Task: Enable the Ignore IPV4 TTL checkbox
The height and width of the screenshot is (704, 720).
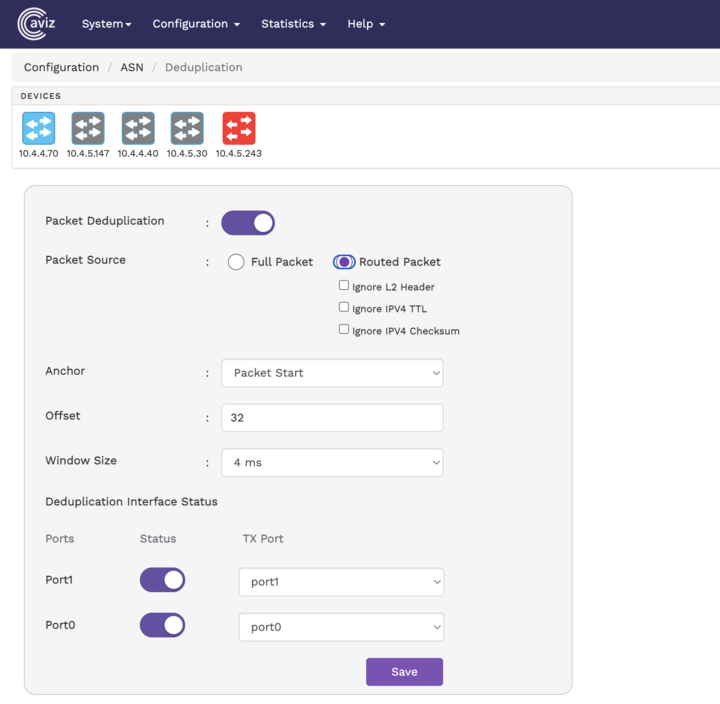Action: 344,308
